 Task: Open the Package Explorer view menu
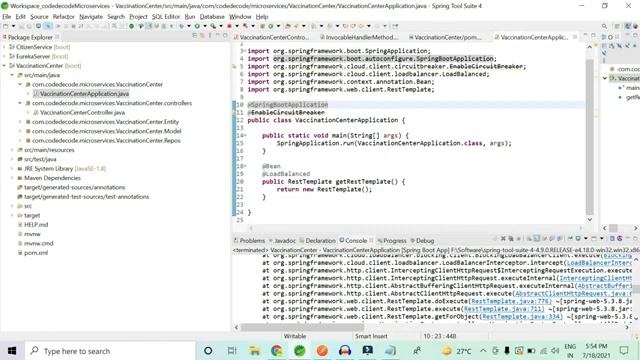(x=210, y=36)
